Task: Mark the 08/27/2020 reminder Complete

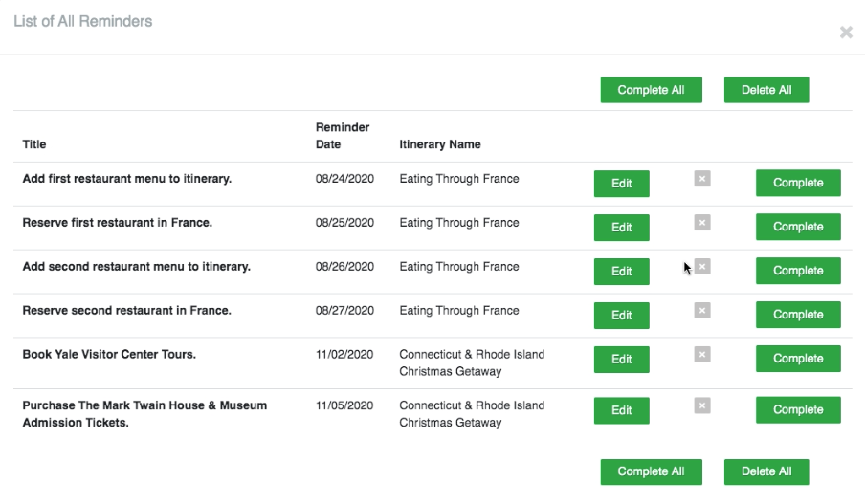Action: click(x=798, y=315)
